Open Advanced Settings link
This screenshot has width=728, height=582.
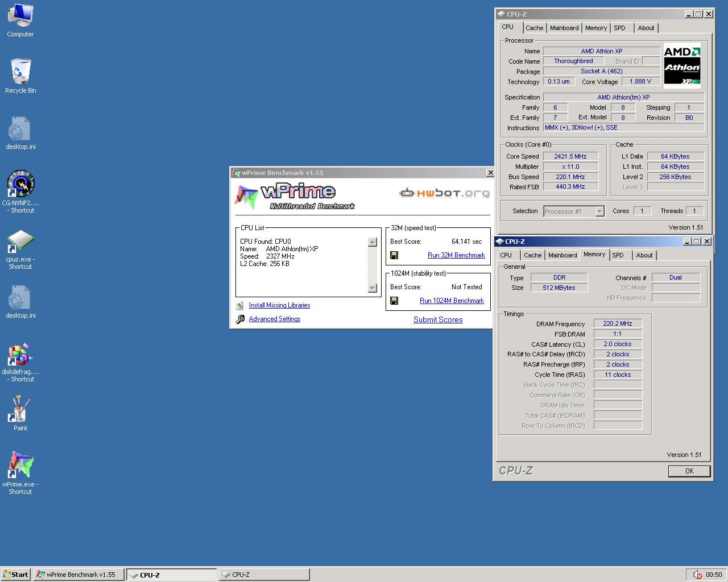(x=275, y=319)
